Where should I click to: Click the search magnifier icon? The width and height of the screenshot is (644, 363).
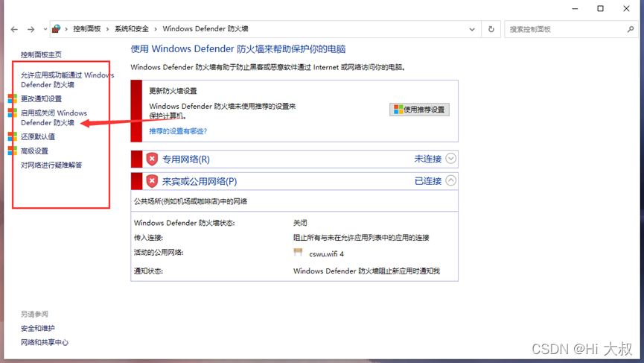631,29
